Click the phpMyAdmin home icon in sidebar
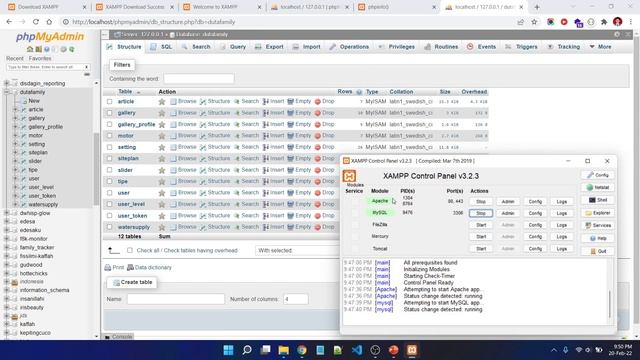This screenshot has height=360, width=640. tap(30, 49)
